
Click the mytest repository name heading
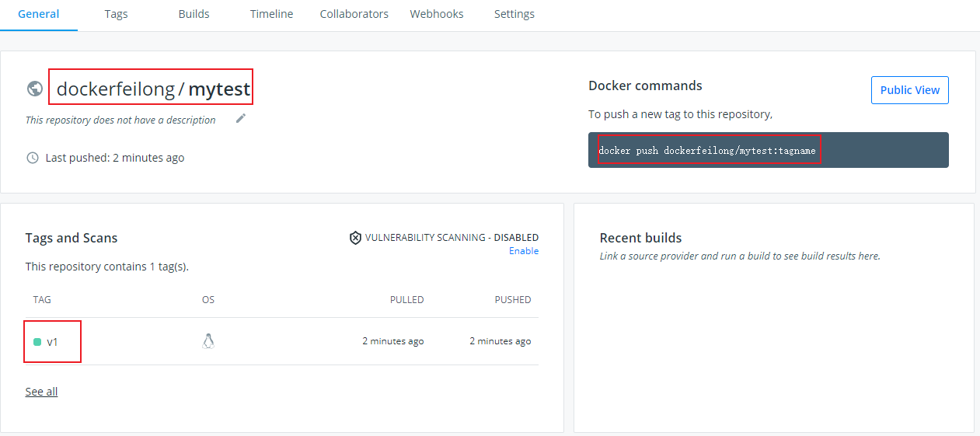(219, 89)
